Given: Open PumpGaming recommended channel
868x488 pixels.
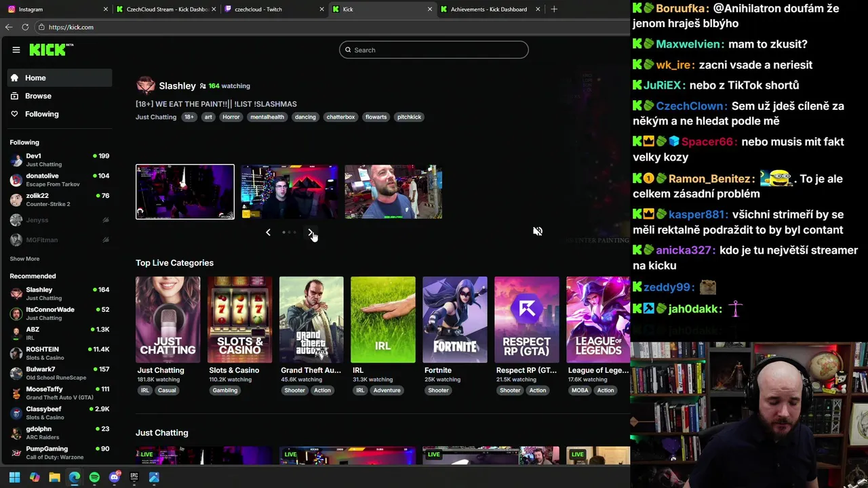Looking at the screenshot, I should [60, 453].
